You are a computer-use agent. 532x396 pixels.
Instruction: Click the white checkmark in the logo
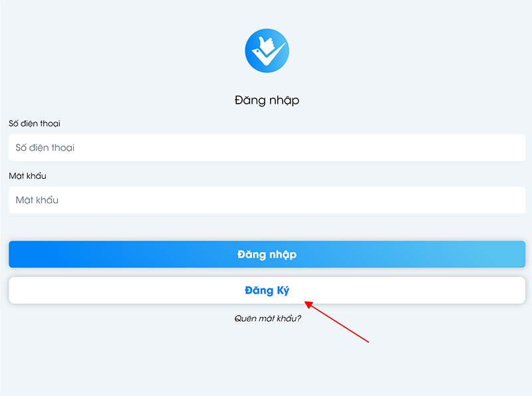click(x=269, y=55)
